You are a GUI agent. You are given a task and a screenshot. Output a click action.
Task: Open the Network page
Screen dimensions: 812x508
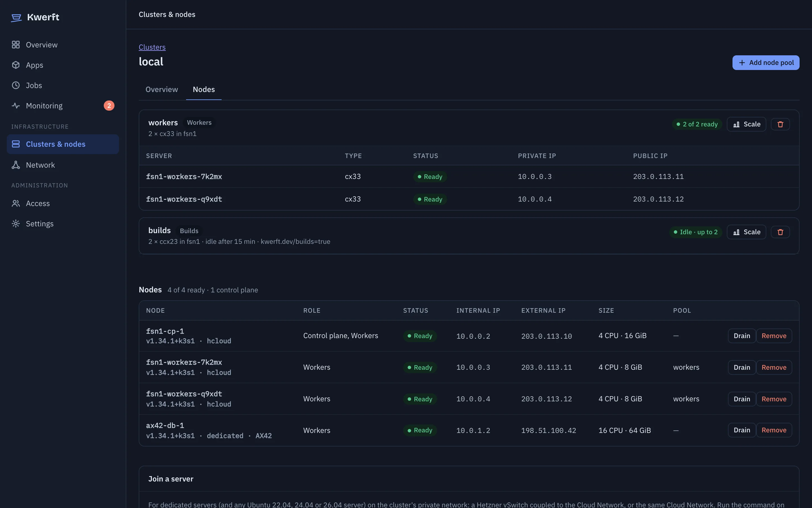pos(63,165)
